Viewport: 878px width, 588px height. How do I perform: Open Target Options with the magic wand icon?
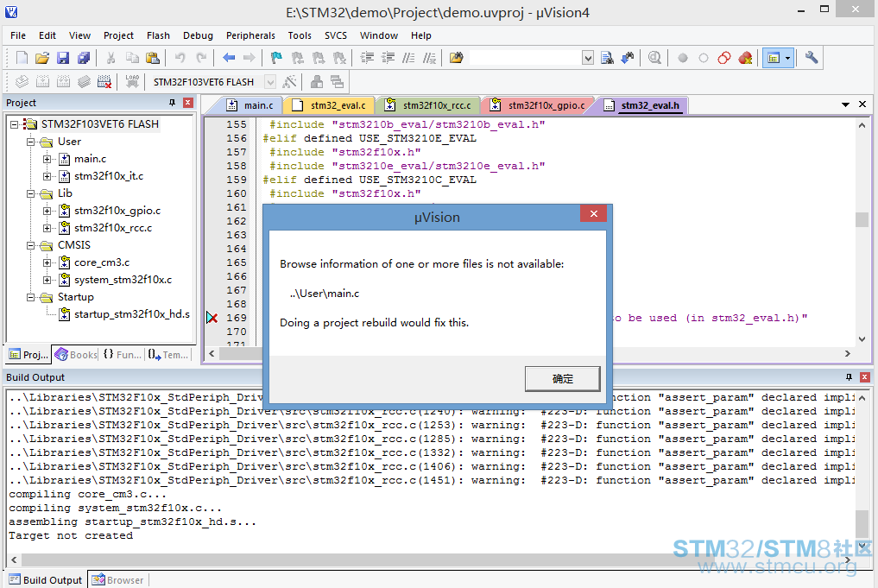[289, 82]
